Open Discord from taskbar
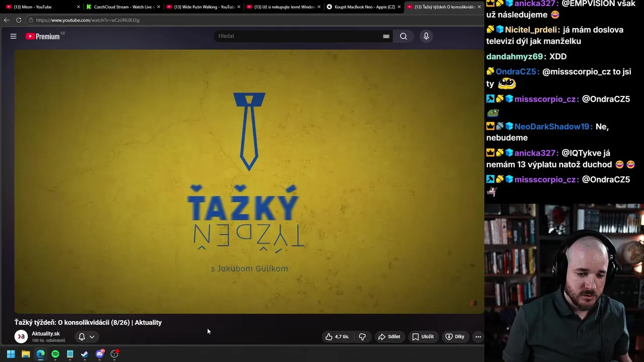The height and width of the screenshot is (362, 644). coord(100,354)
